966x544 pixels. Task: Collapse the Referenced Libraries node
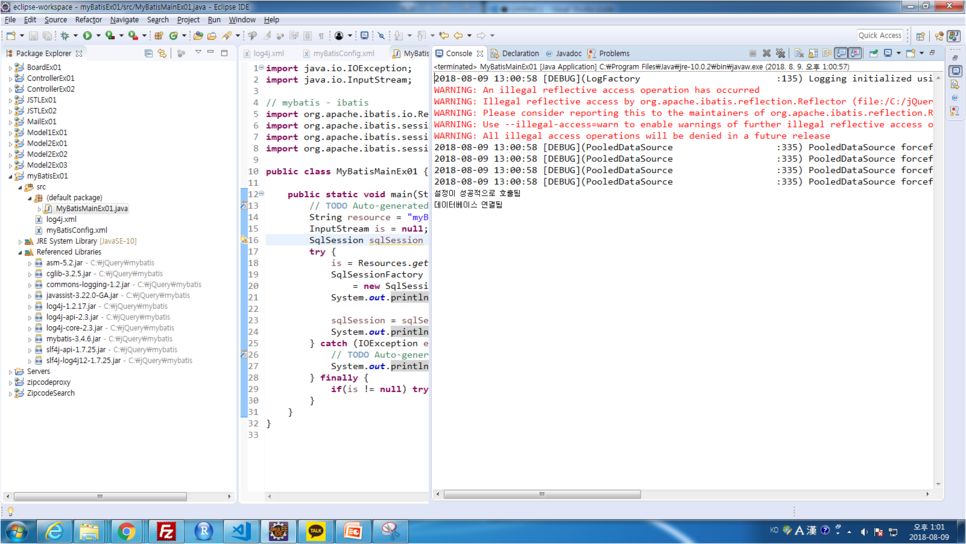click(20, 252)
